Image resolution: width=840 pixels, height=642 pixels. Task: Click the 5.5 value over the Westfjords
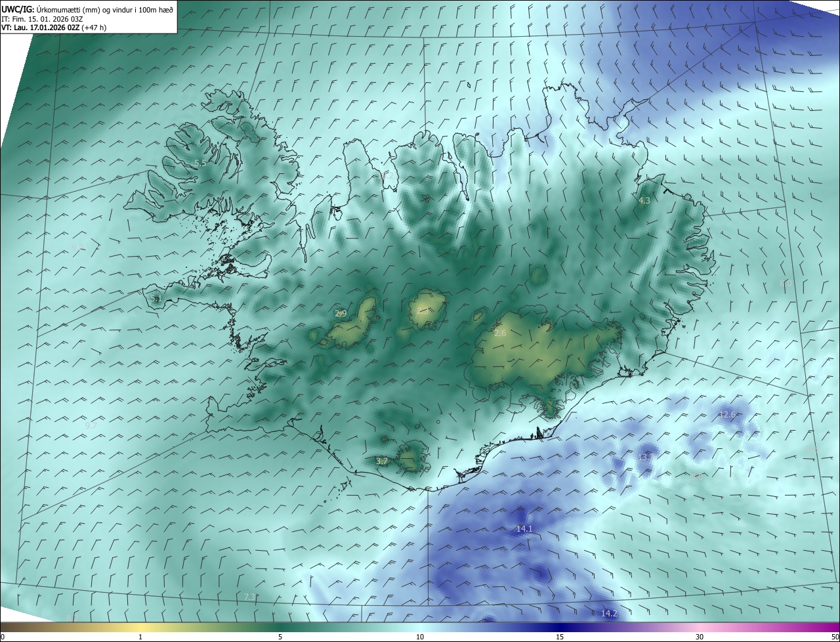200,163
